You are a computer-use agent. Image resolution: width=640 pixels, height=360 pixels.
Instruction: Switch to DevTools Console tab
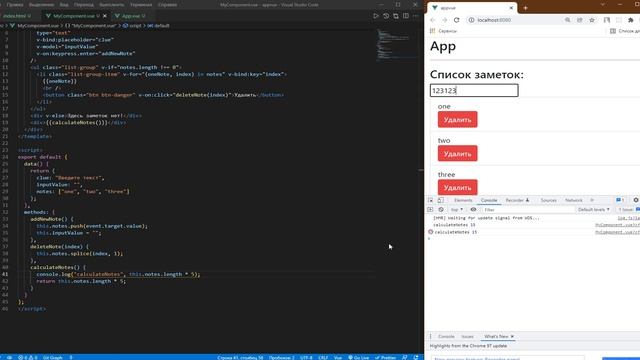[x=489, y=200]
